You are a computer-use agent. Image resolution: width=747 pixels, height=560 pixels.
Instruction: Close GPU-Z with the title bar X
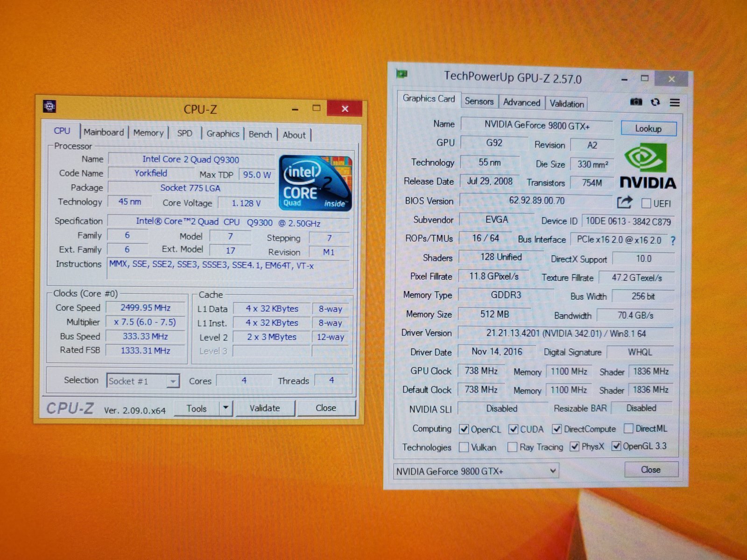pos(671,79)
